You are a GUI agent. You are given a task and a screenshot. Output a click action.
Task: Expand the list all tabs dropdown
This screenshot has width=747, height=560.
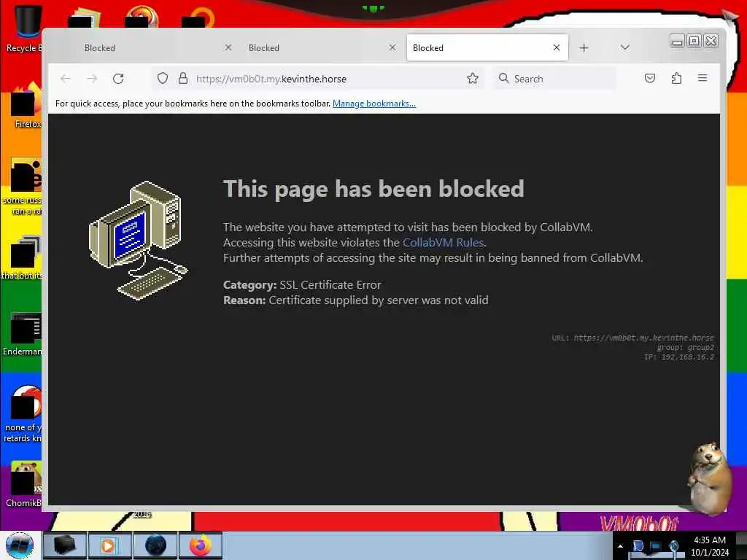(625, 47)
